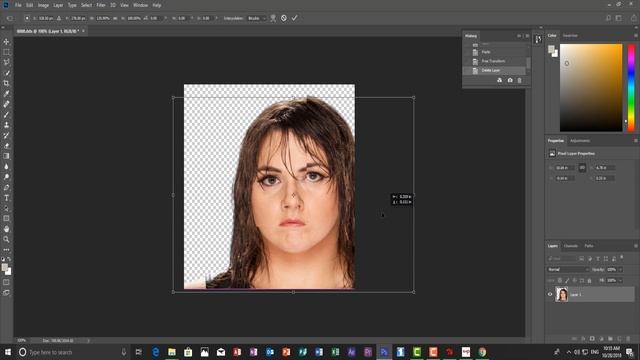Viewport: 640px width, 360px height.
Task: Open the layer filter Kind dropdown
Action: pyautogui.click(x=561, y=258)
